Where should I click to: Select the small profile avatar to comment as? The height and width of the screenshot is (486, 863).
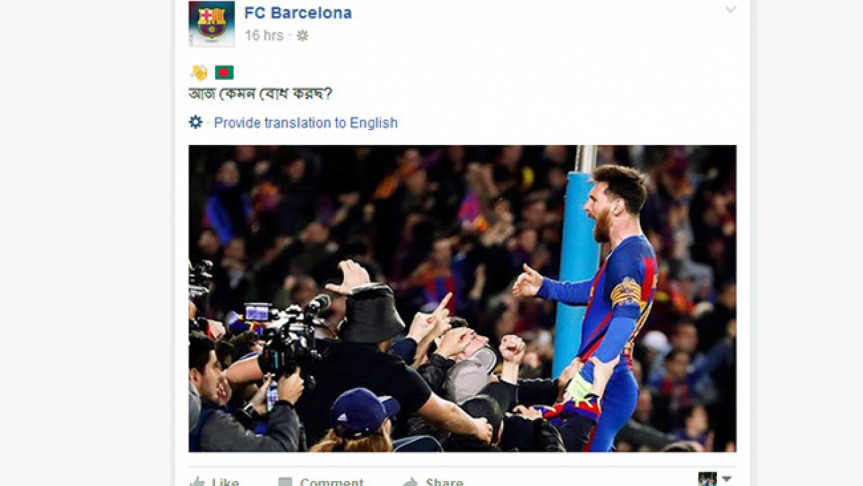coord(707,479)
